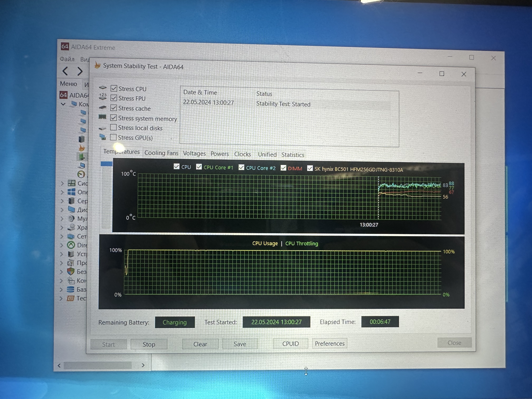This screenshot has width=532, height=399.
Task: Go back with the left navigation arrow
Action: coord(65,71)
